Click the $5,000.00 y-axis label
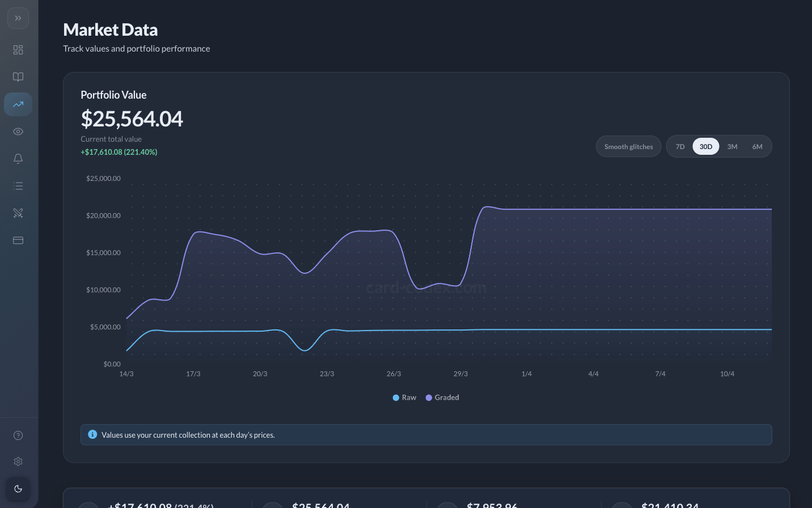Image resolution: width=812 pixels, height=508 pixels. point(105,327)
